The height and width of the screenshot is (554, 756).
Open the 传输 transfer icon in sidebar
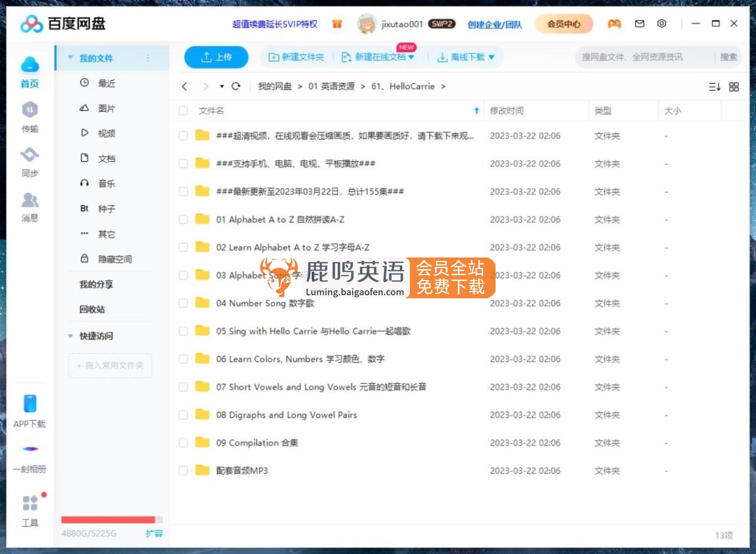30,110
